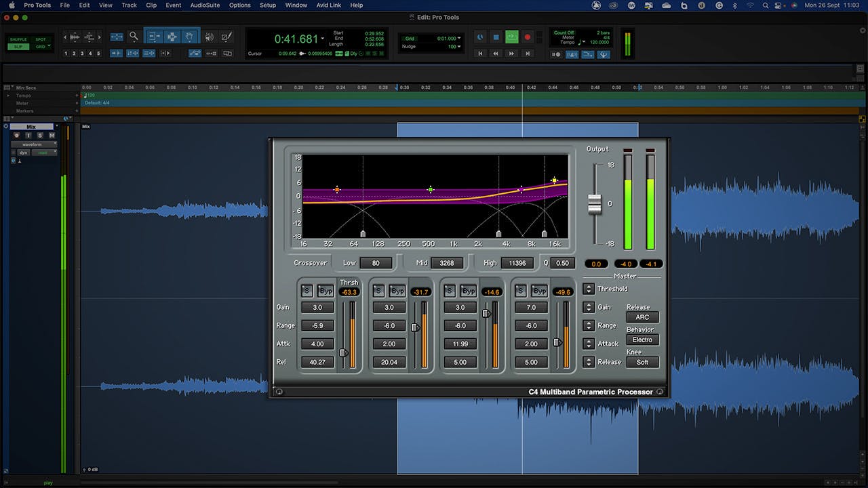
Task: Bypass the fourth C4 band
Action: (x=539, y=291)
